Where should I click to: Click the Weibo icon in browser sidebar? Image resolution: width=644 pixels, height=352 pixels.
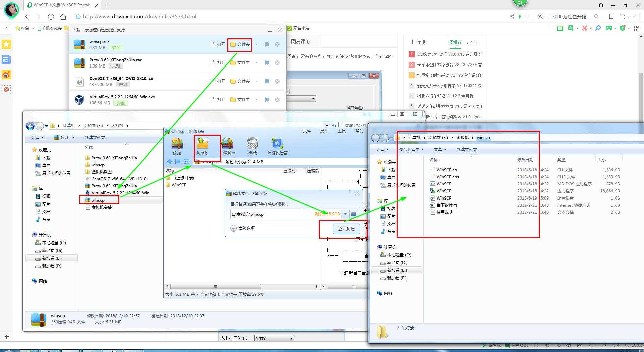coord(6,75)
